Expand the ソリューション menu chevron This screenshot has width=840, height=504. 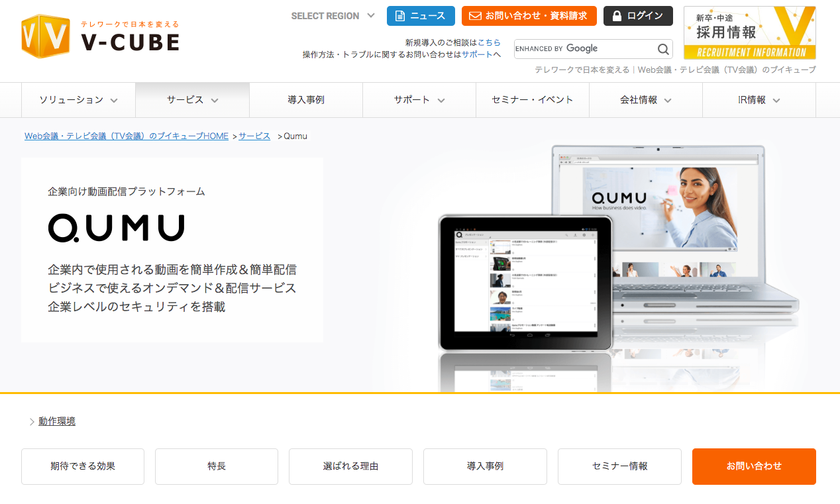pyautogui.click(x=114, y=101)
